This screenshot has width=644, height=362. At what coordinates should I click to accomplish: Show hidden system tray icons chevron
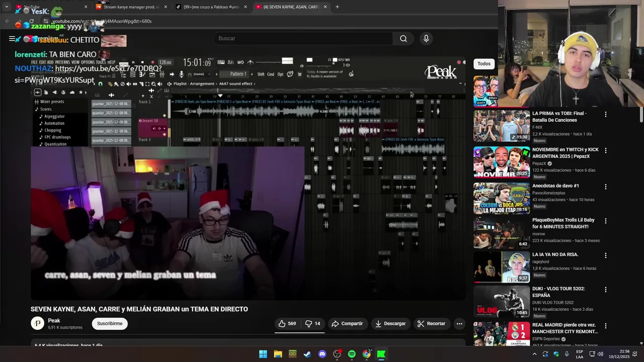coord(534,354)
